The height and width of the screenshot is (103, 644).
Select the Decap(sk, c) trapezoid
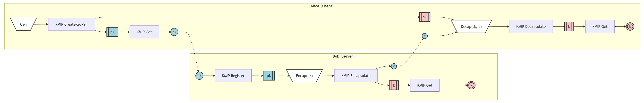point(471,27)
